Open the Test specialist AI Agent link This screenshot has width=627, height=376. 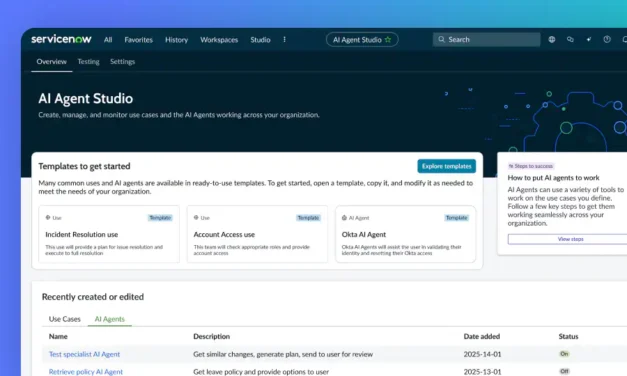click(x=84, y=354)
